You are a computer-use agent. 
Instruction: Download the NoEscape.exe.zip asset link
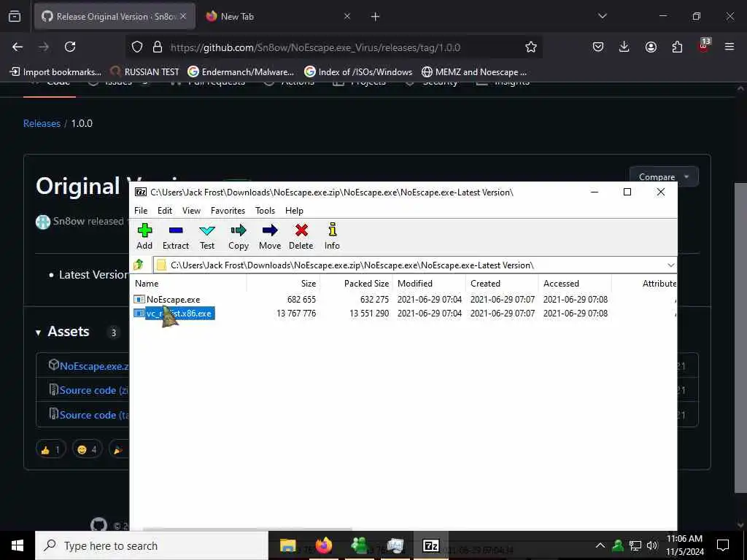click(x=94, y=366)
